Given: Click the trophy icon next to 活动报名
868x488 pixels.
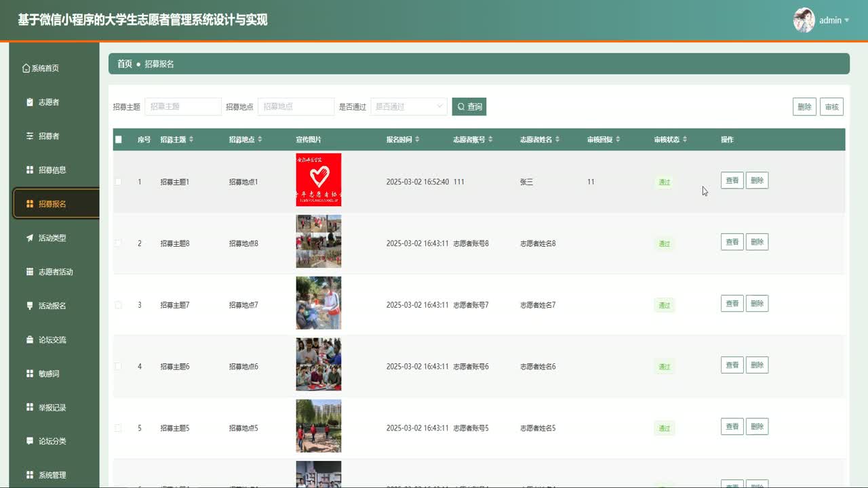Looking at the screenshot, I should [x=30, y=306].
